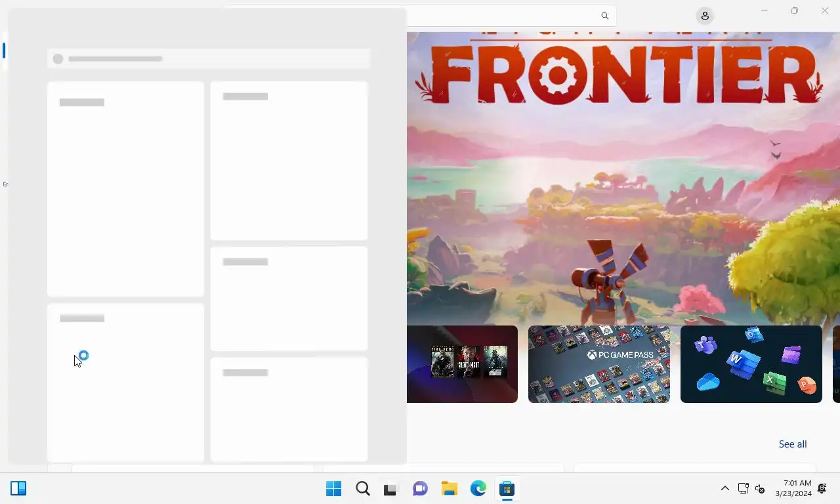The image size is (840, 504).
Task: Open File Explorer from the taskbar
Action: 449,489
